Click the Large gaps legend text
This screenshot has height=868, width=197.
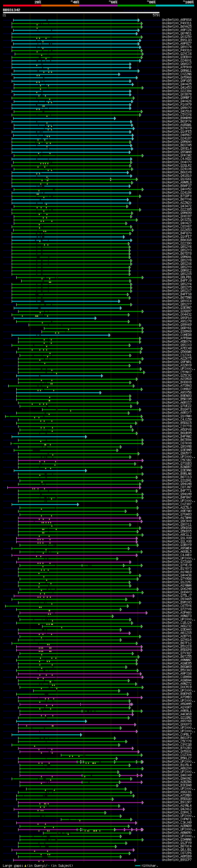(x=38, y=866)
